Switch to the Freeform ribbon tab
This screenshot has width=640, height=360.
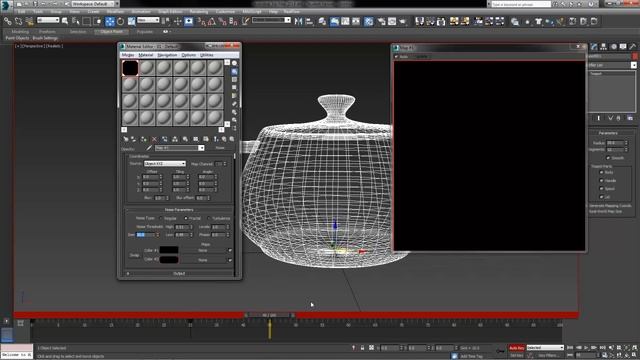[x=47, y=31]
